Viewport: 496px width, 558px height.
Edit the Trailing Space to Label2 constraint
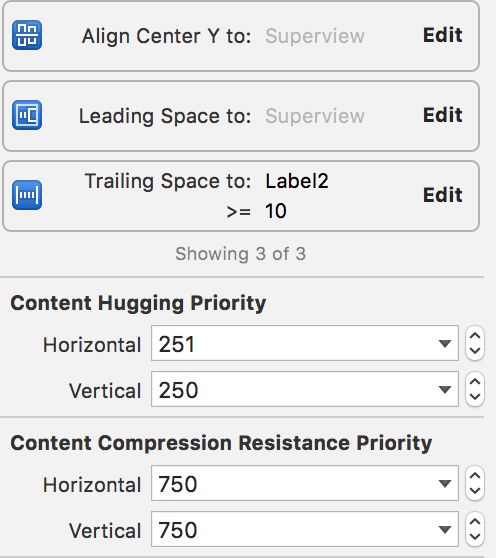click(442, 195)
